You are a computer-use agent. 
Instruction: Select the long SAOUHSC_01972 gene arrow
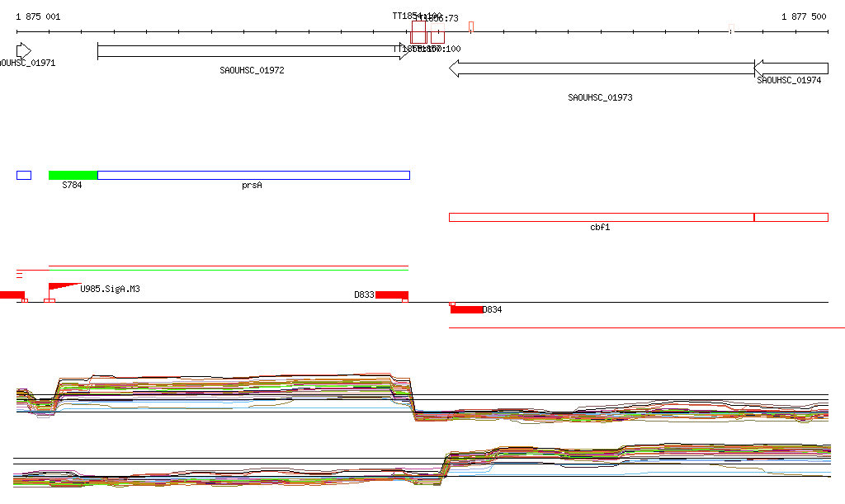(x=253, y=51)
